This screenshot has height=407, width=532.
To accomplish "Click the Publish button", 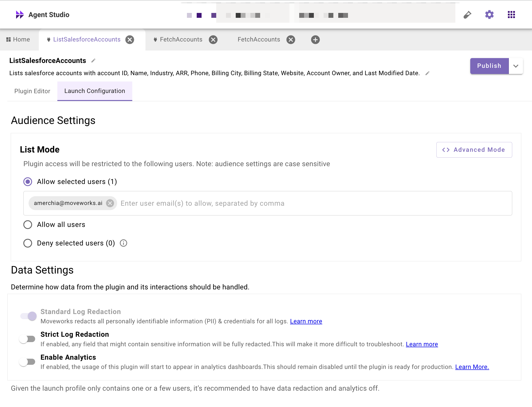I will 489,66.
